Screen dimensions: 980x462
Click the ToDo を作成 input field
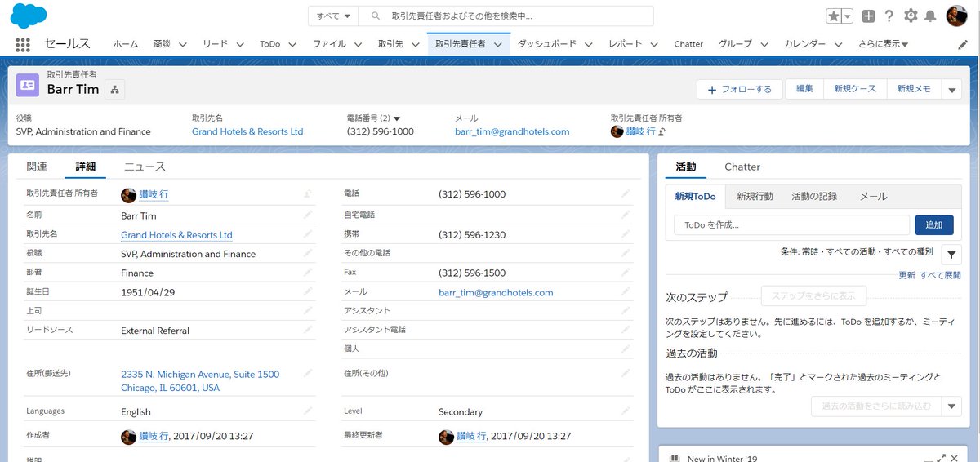(791, 225)
